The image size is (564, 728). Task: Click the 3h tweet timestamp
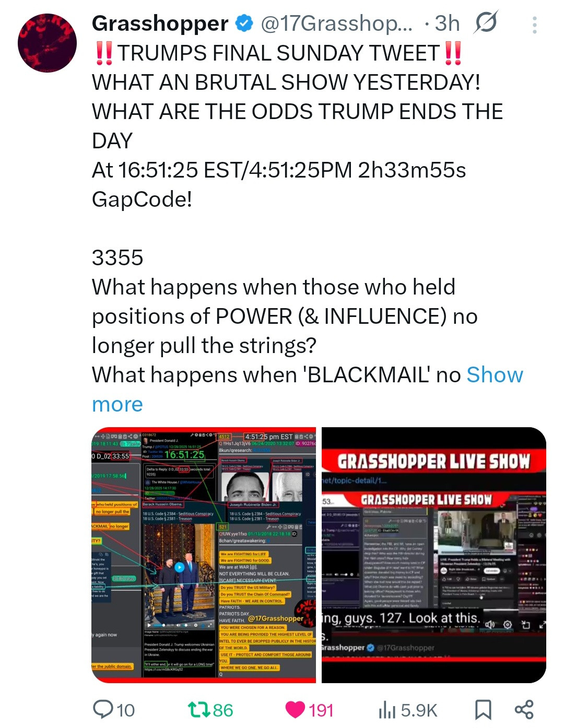(448, 23)
